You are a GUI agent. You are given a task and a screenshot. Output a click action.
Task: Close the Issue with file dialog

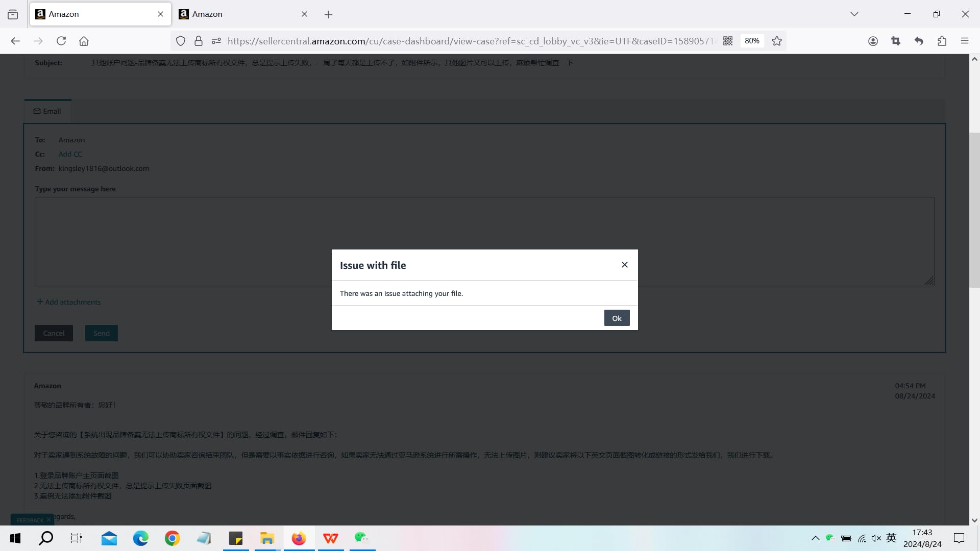pyautogui.click(x=624, y=265)
